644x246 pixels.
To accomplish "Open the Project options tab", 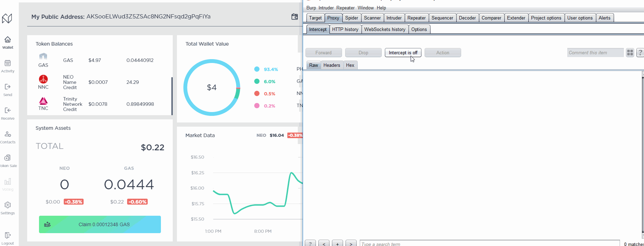I will pos(546,18).
